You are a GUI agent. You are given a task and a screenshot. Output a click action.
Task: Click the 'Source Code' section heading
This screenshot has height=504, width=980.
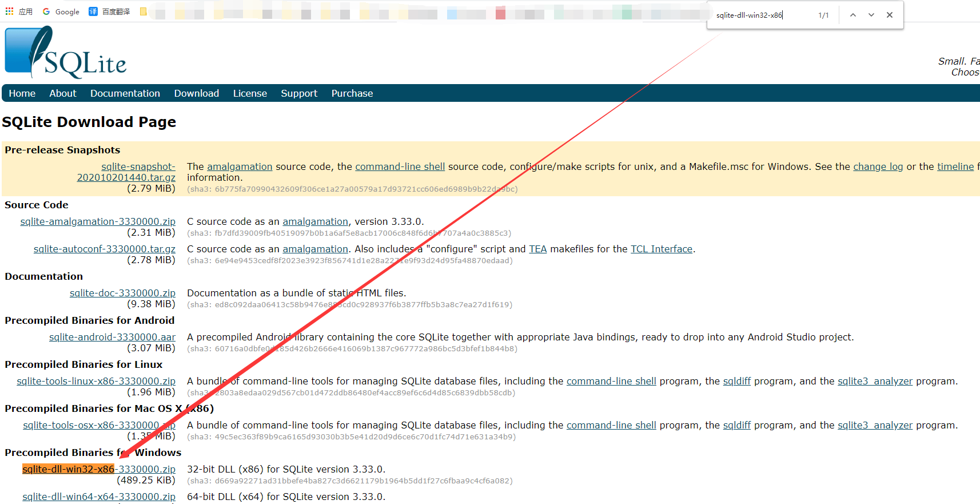pyautogui.click(x=37, y=205)
